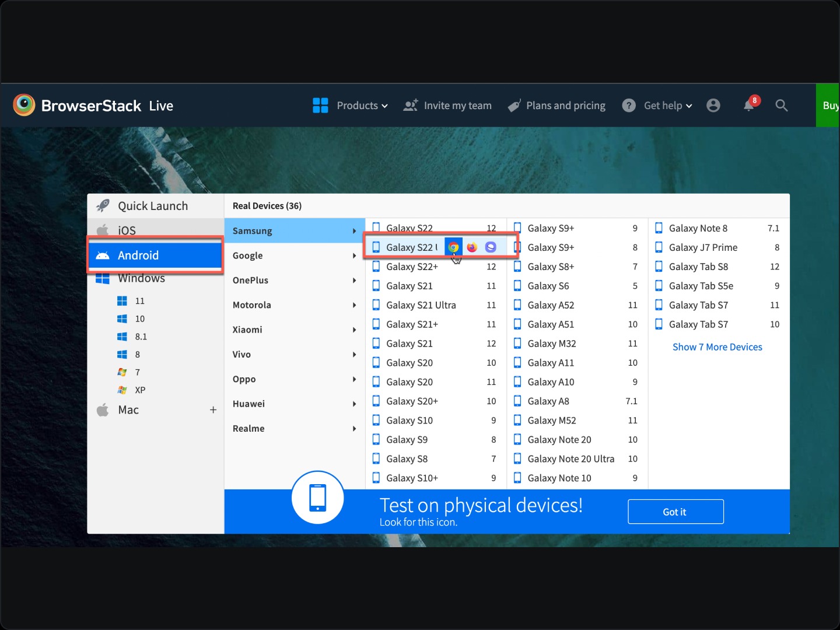Select Galaxy S9 version 8
The height and width of the screenshot is (630, 840).
click(435, 440)
